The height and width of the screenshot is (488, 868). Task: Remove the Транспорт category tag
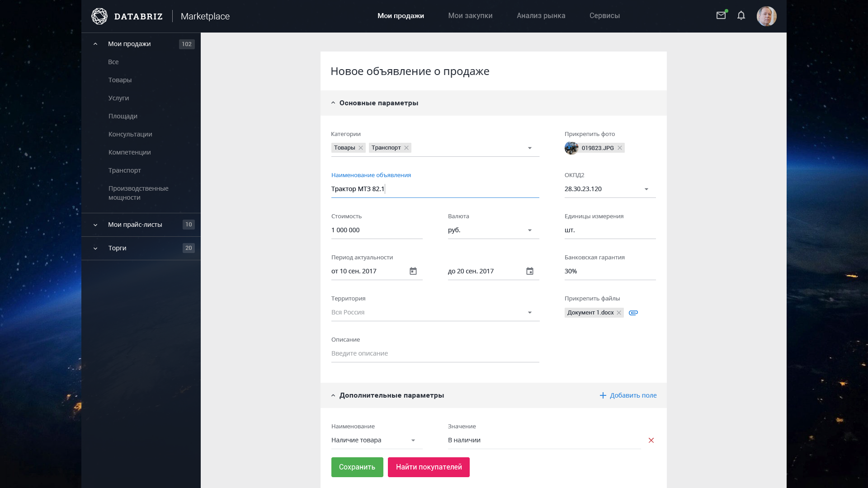[406, 148]
